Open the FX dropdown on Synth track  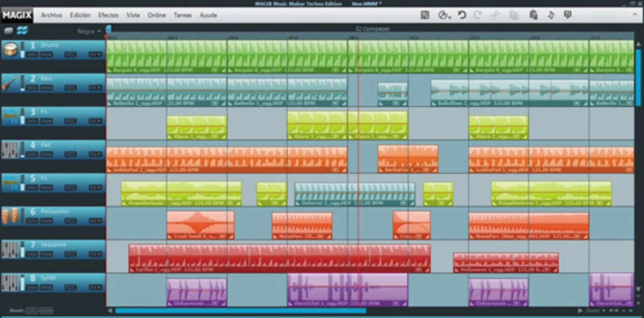tap(95, 287)
